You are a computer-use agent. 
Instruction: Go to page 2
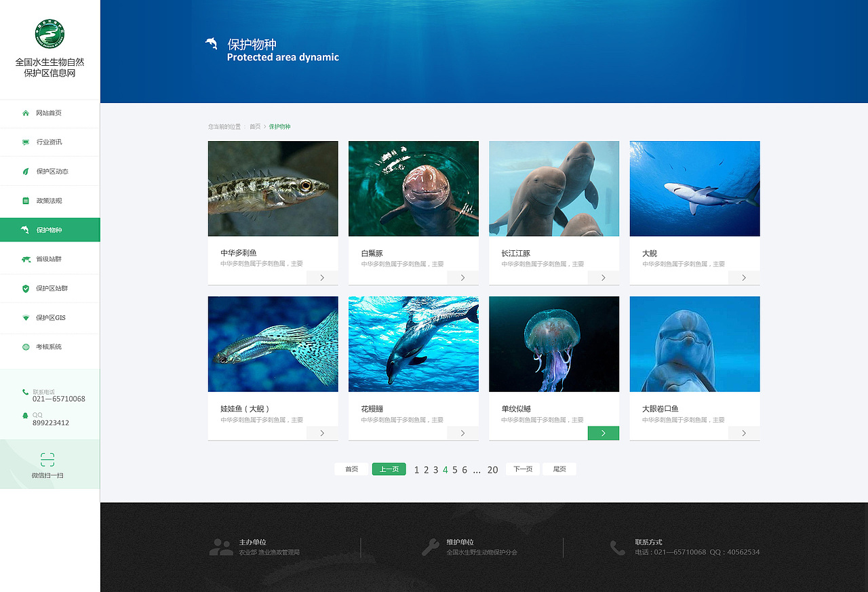[x=427, y=470]
